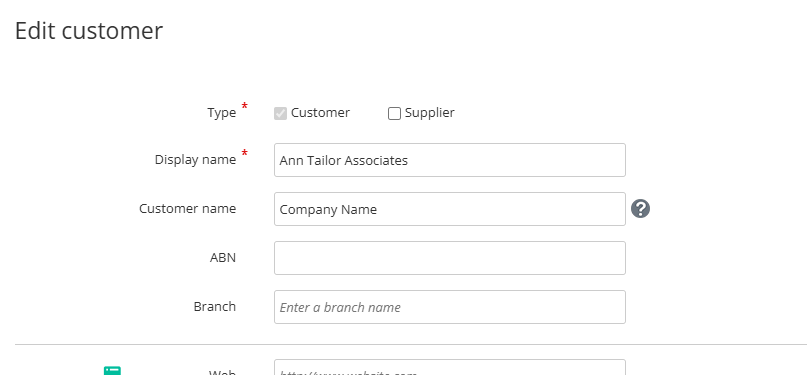Click the teal card icon beside Web
Image resolution: width=807 pixels, height=375 pixels.
112,370
